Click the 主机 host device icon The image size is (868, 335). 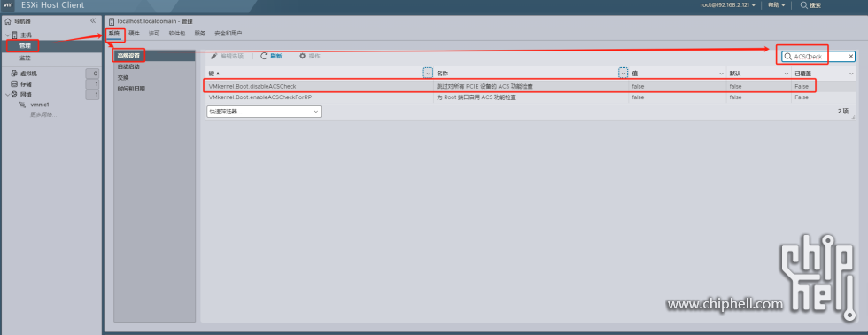coord(14,35)
